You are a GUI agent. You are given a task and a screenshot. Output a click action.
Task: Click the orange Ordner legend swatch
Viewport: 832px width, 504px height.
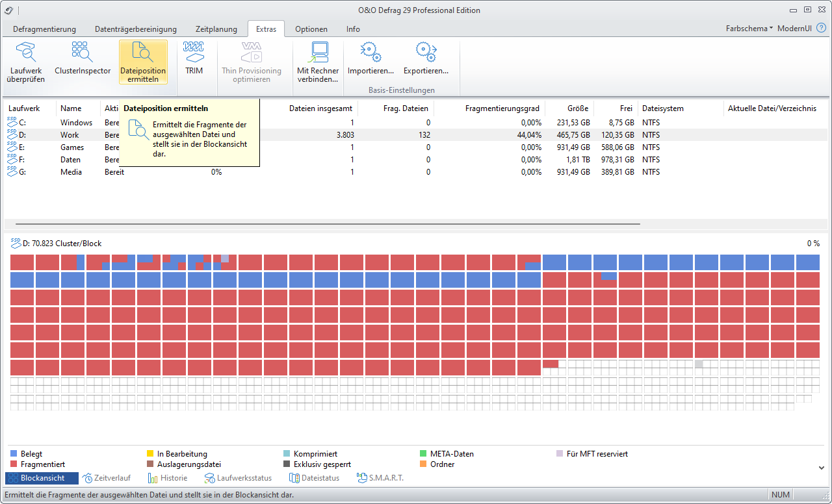pos(424,464)
